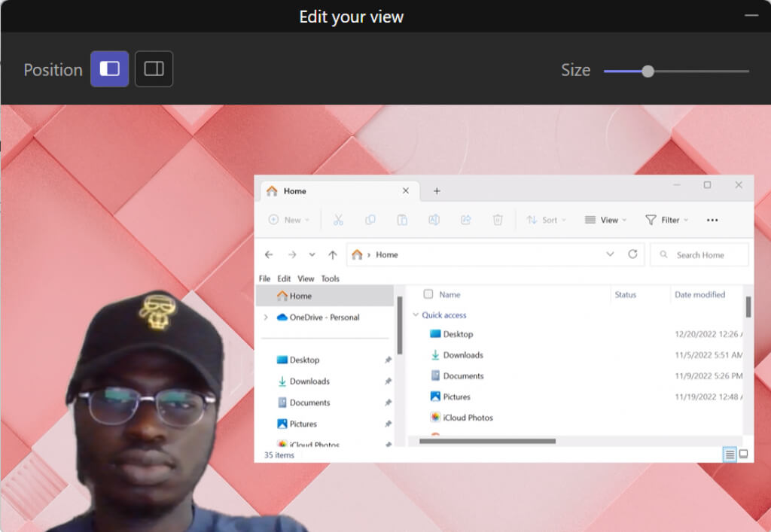Click the 12/20/2022 date of Desktop
This screenshot has height=532, width=771.
[x=708, y=334]
